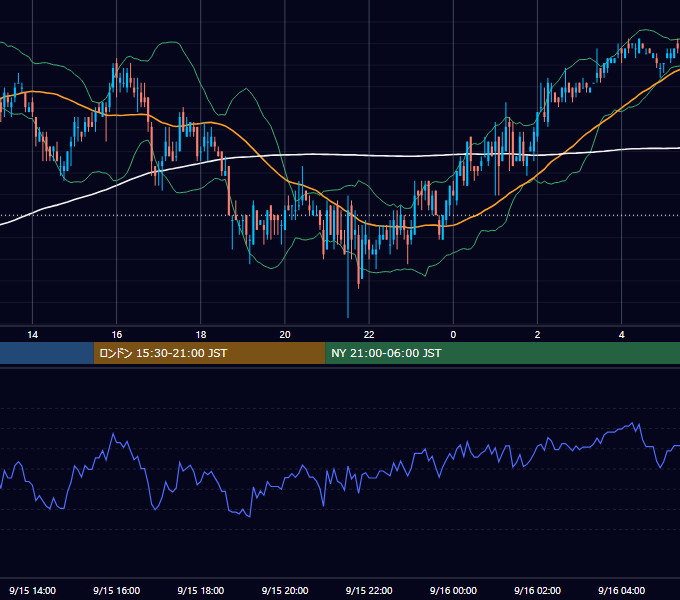Click the 9/16 04:00 date label
This screenshot has height=600, width=680.
(621, 590)
